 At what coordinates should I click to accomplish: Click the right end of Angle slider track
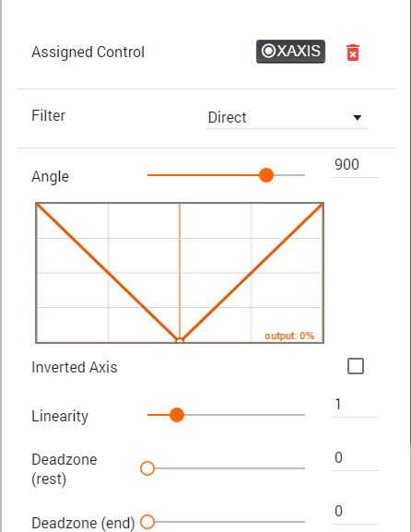pyautogui.click(x=304, y=175)
